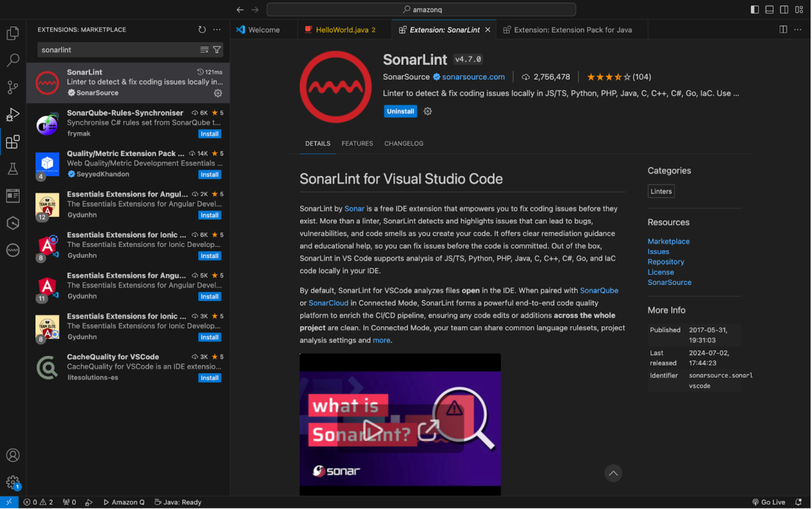The height and width of the screenshot is (509, 812).
Task: Open the SonarLint view in the activity bar
Action: click(13, 250)
